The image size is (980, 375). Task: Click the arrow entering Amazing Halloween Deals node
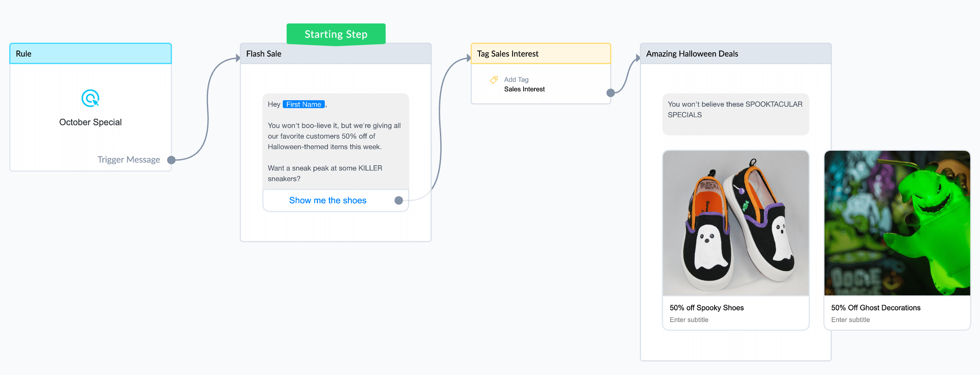pyautogui.click(x=638, y=58)
